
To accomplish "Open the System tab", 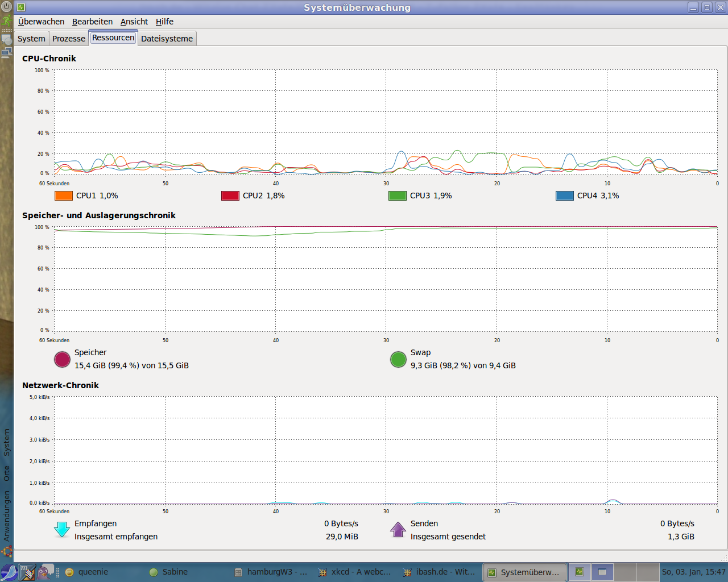I will click(x=31, y=39).
